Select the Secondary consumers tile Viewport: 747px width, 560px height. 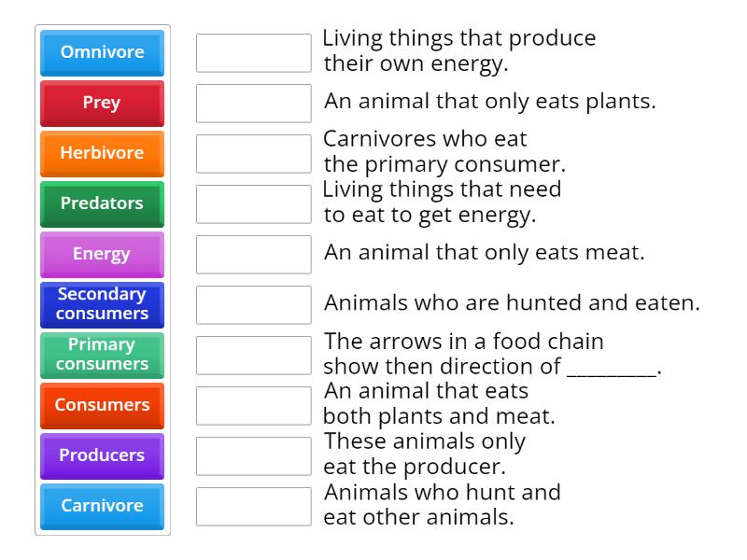tap(101, 304)
